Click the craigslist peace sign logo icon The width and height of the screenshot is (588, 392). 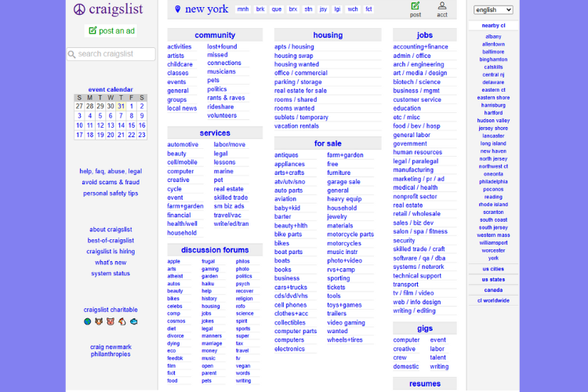point(79,9)
